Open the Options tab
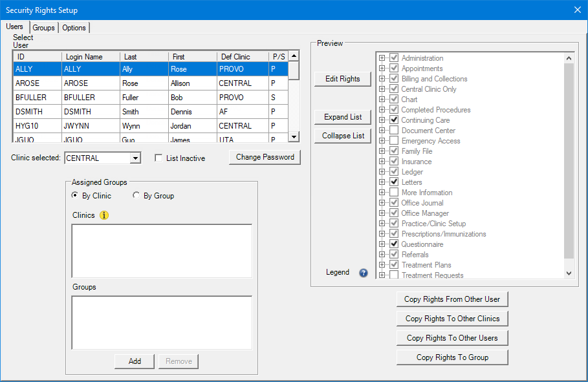Image resolution: width=588 pixels, height=382 pixels. pyautogui.click(x=74, y=28)
